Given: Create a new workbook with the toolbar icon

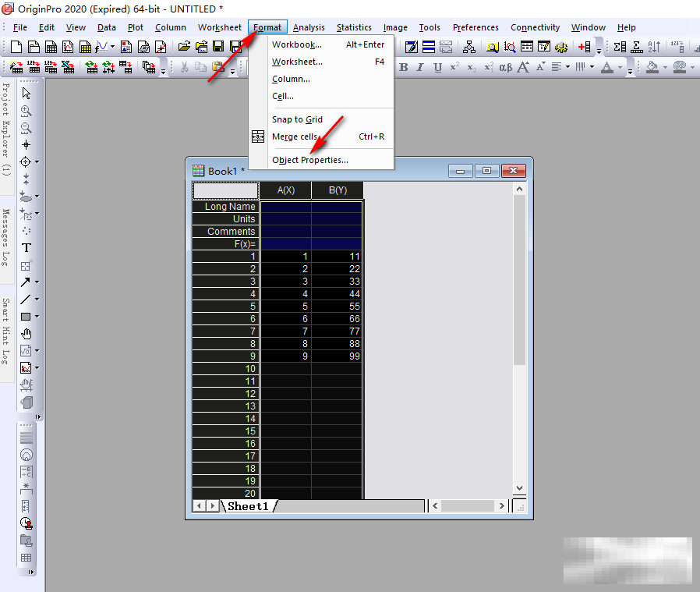Looking at the screenshot, I should click(51, 47).
